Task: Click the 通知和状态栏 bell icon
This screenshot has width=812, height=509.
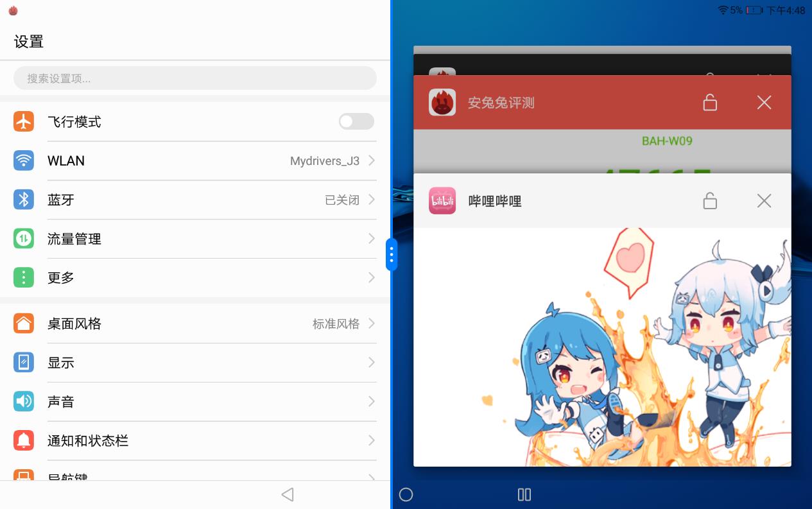Action: (24, 440)
